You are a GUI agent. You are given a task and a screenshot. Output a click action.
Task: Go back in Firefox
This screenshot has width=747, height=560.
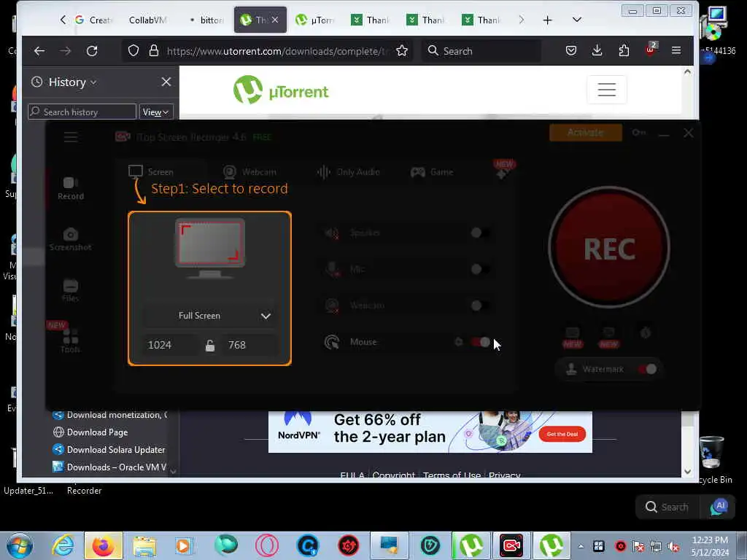(39, 51)
